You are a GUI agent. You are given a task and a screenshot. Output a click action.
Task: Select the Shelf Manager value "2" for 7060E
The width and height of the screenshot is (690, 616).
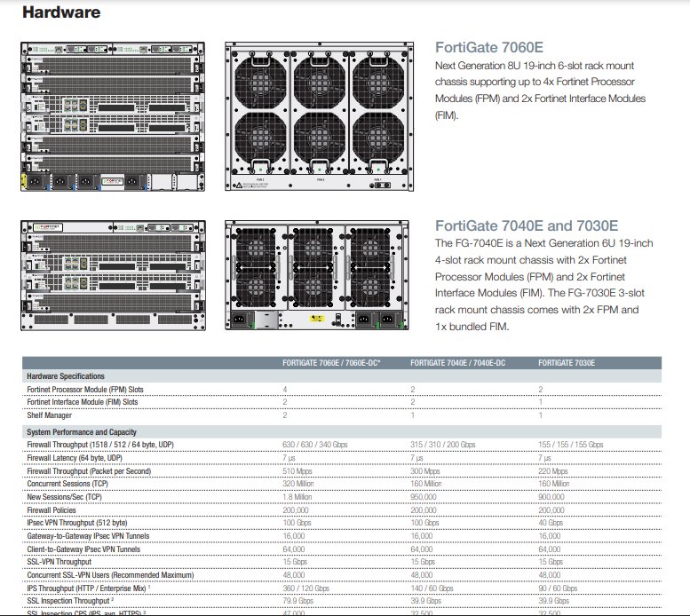[x=285, y=415]
